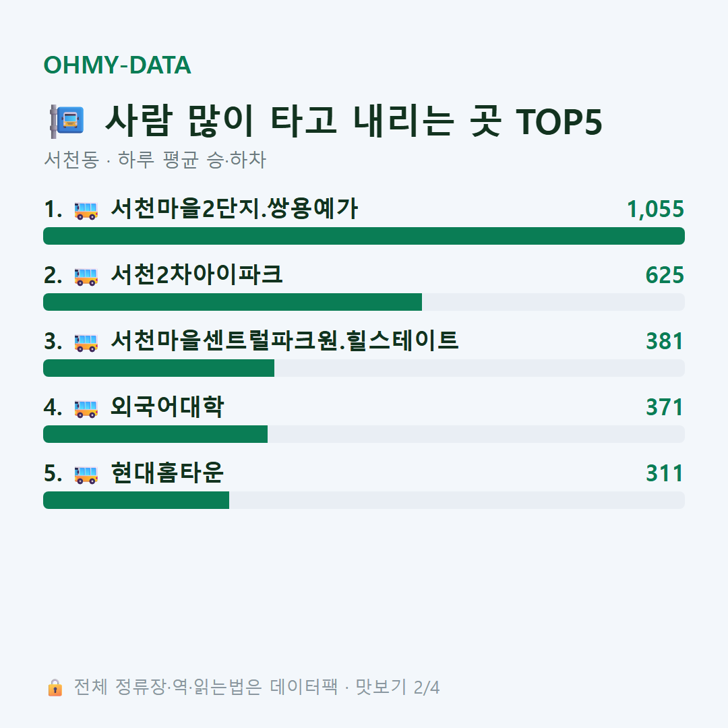Select the 서천2차아이파크 stop name
Screen dimensions: 728x728
click(x=196, y=274)
